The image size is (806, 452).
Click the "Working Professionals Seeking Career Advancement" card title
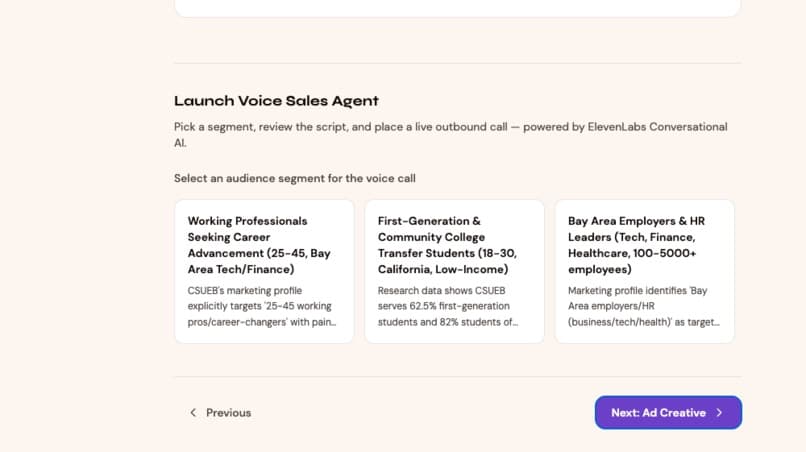pyautogui.click(x=259, y=245)
